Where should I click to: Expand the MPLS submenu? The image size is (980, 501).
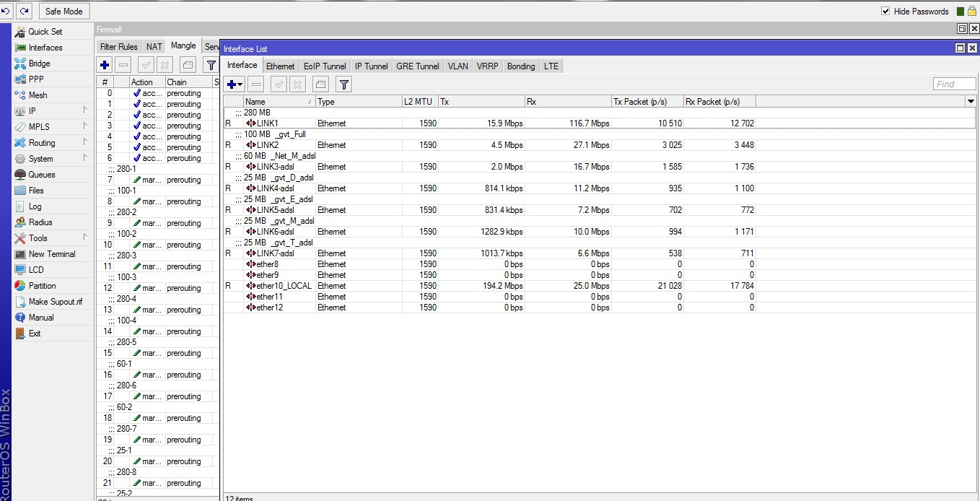coord(85,126)
